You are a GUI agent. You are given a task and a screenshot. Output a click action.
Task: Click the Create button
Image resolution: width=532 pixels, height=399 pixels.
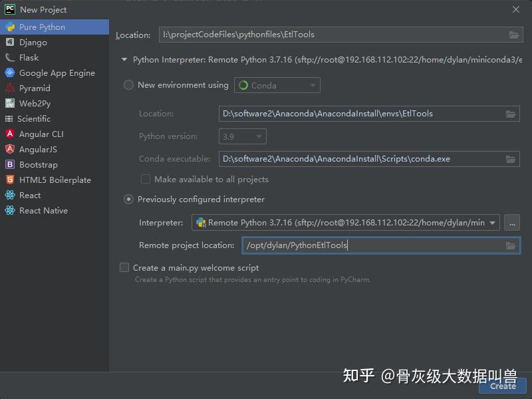(x=502, y=386)
